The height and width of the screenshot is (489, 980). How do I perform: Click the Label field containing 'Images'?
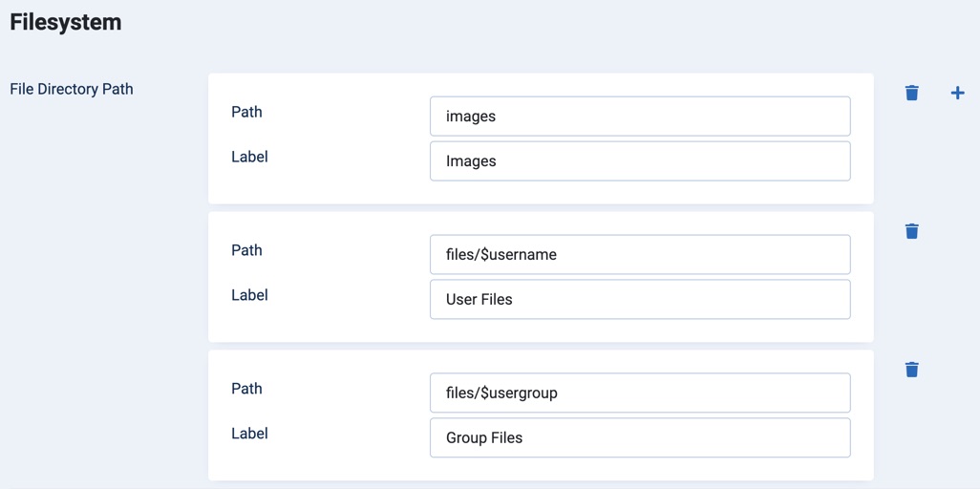point(639,161)
